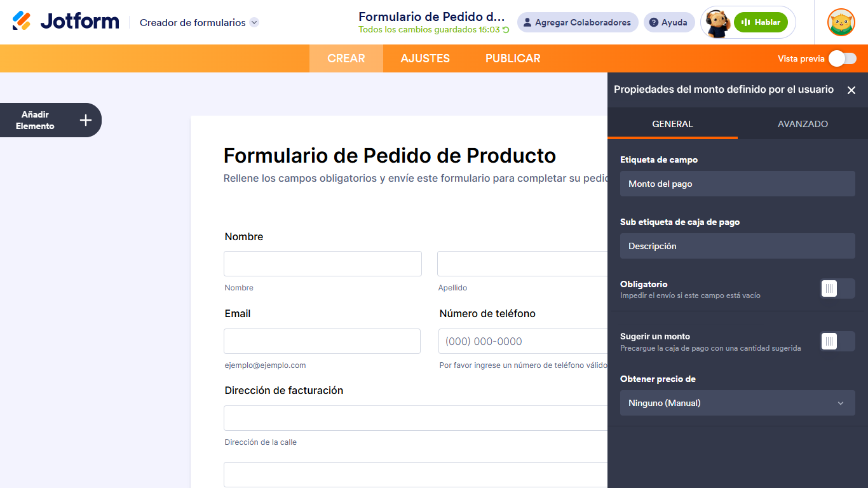Select the GENERAL tab in properties

pos(672,124)
